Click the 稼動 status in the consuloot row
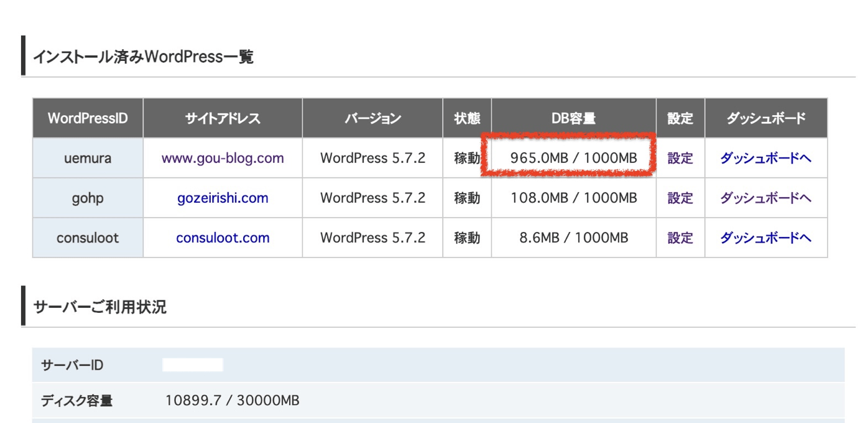Image resolution: width=868 pixels, height=423 pixels. [467, 238]
